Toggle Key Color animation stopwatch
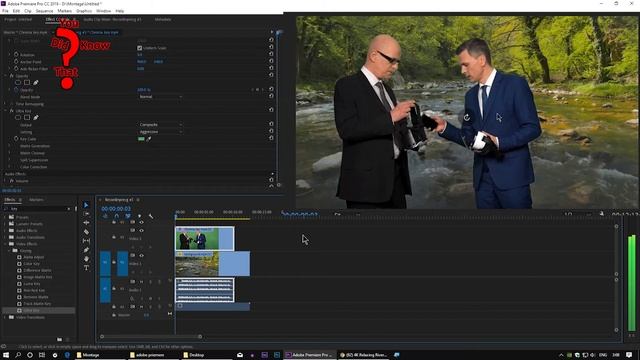Viewport: 640px width, 360px height. click(x=16, y=139)
